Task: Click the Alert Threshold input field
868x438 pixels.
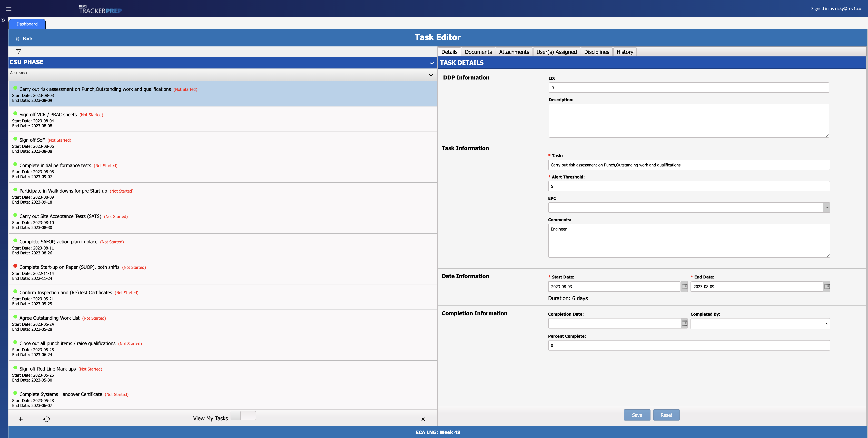Action: coord(689,186)
